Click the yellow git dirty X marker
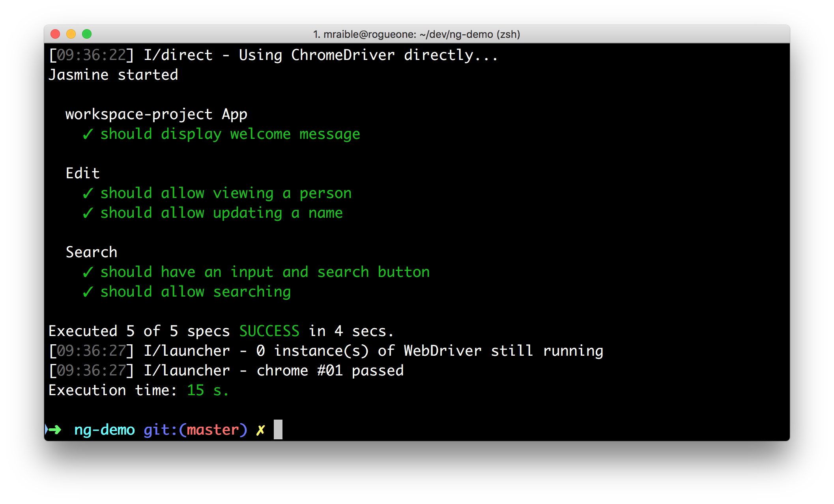 tap(260, 430)
